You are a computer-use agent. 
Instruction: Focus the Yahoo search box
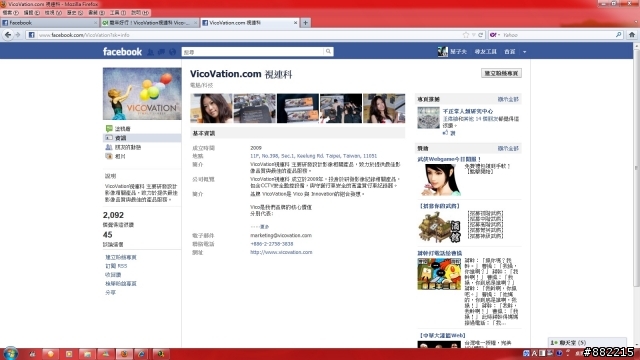557,35
